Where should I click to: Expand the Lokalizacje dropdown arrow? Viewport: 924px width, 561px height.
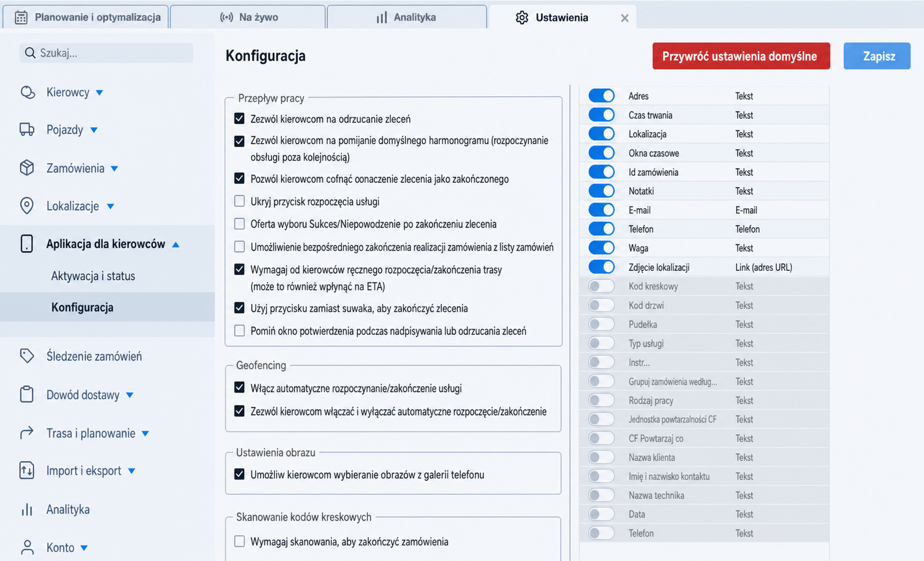[110, 206]
